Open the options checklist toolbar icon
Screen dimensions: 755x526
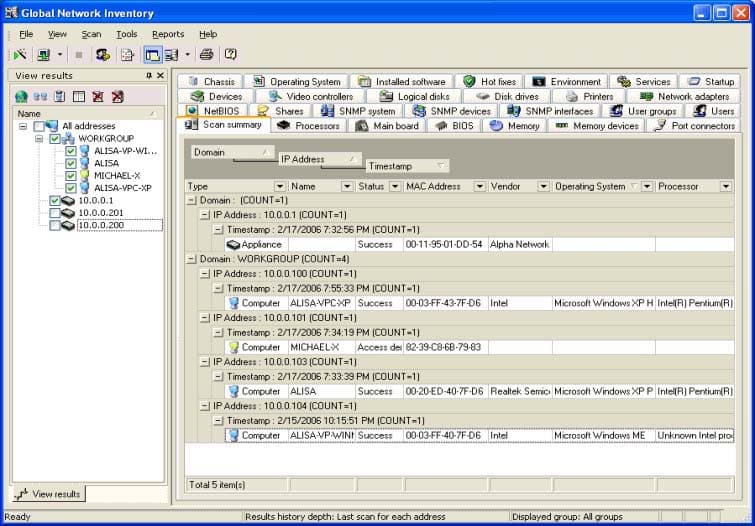pyautogui.click(x=127, y=54)
